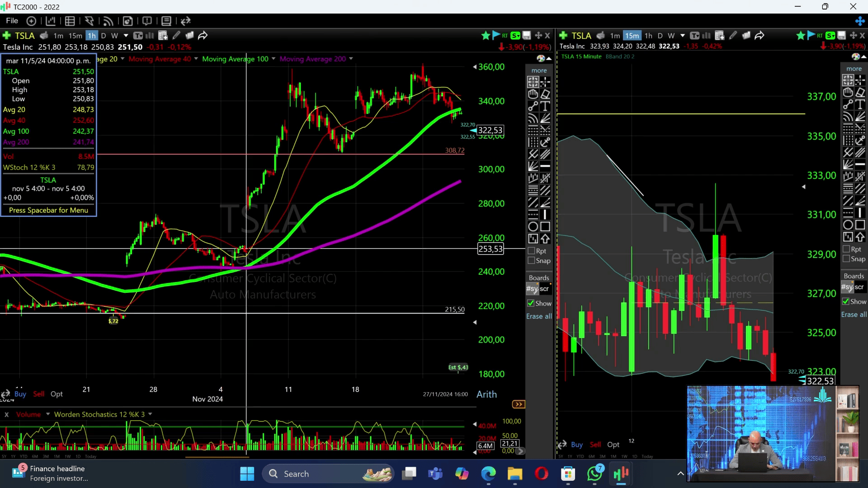
Task: Open Worden Stochastics indicator dropdown
Action: tap(150, 414)
